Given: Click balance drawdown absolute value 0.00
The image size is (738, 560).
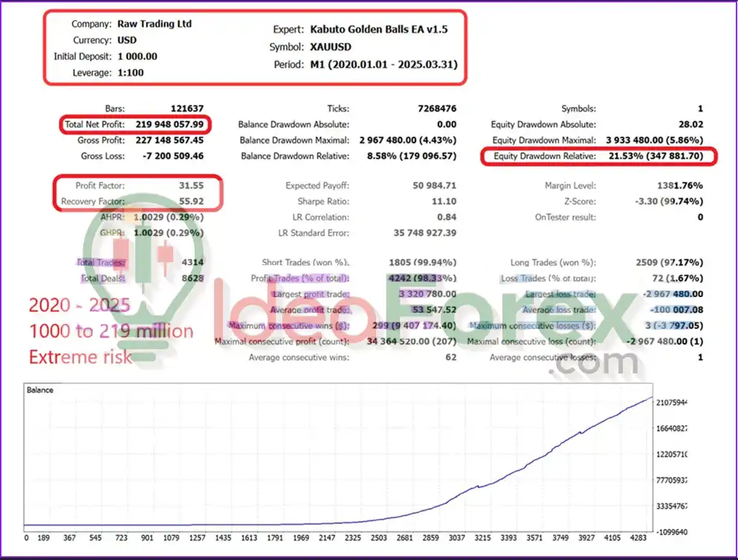Looking at the screenshot, I should click(447, 125).
